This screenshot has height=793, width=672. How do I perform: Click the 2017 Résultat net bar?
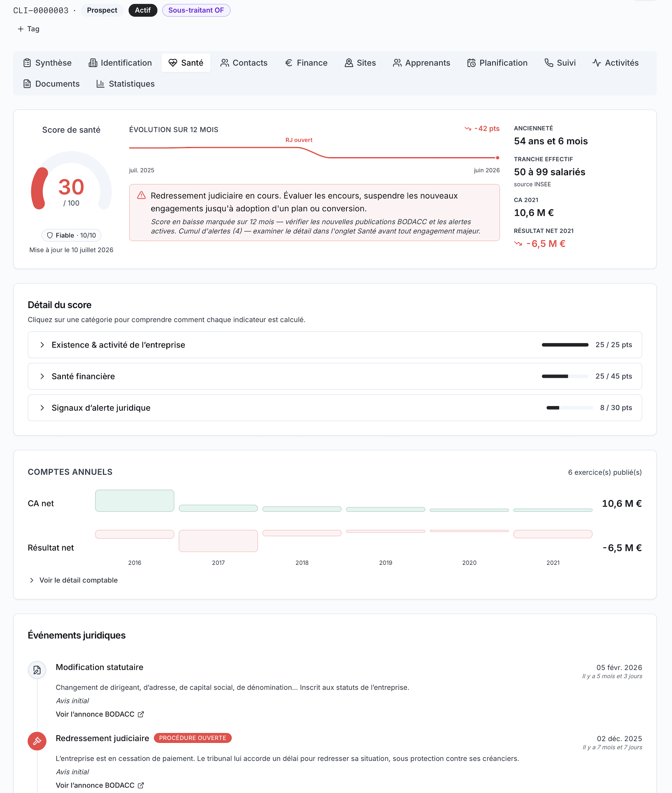click(x=218, y=541)
